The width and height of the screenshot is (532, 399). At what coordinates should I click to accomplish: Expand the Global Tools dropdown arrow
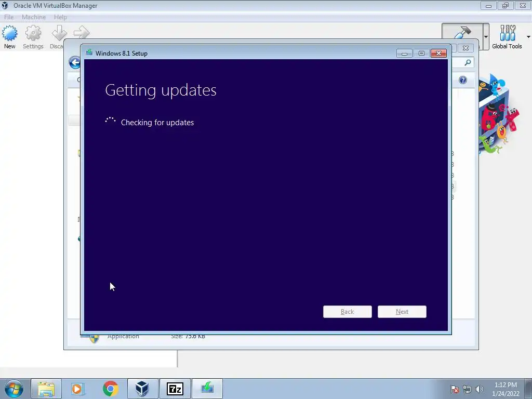pos(528,37)
